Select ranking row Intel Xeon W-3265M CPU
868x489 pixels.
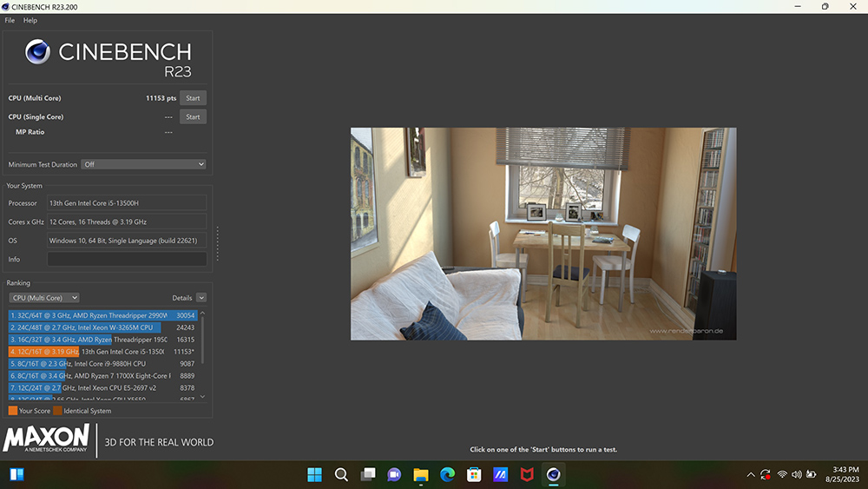click(102, 327)
